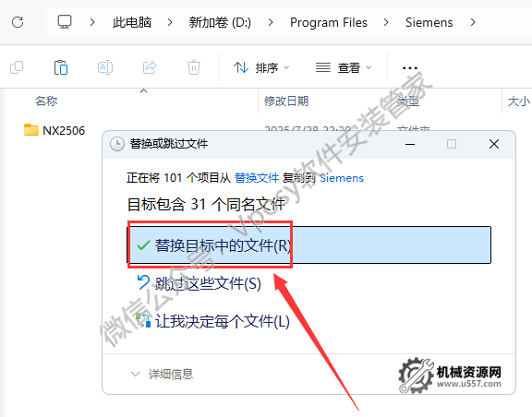This screenshot has width=532, height=417.
Task: Sort by the 名称 column header
Action: click(46, 101)
